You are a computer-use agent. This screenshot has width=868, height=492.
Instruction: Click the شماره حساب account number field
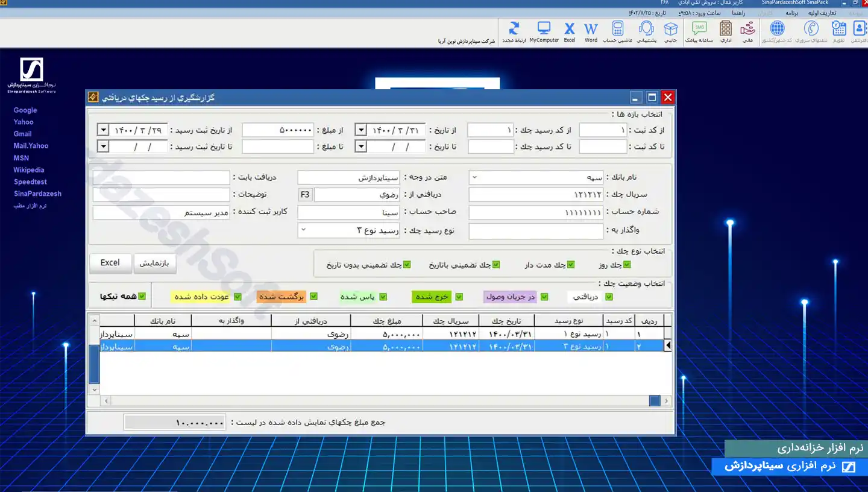tap(536, 212)
